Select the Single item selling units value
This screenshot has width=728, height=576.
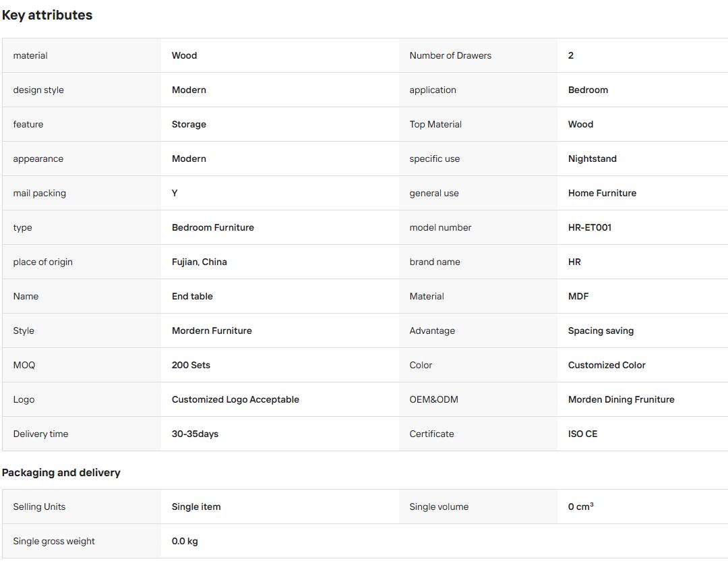[x=196, y=507]
